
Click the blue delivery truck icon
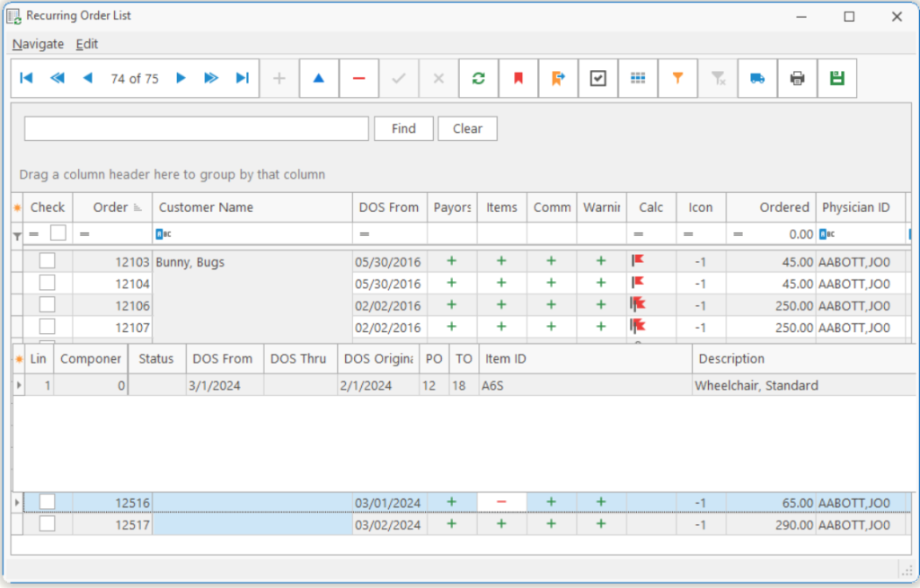click(757, 78)
